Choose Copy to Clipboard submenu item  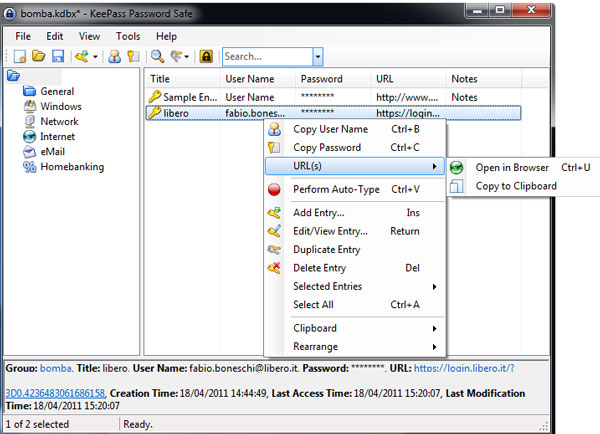pos(523,186)
